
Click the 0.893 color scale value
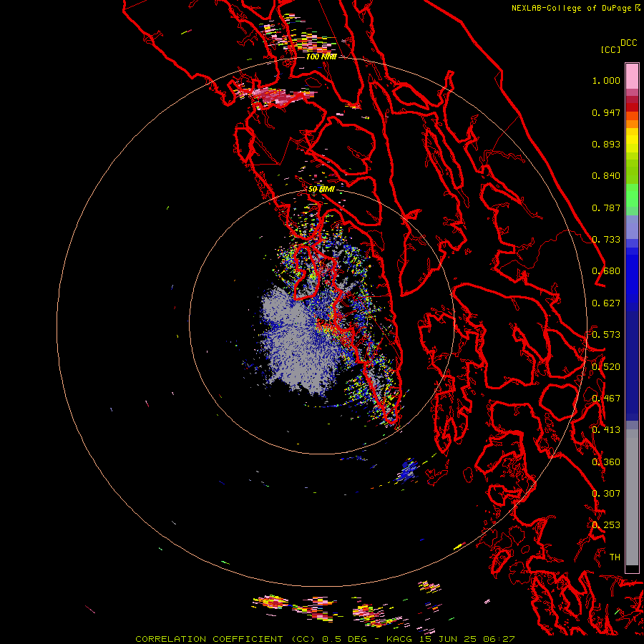[x=606, y=144]
